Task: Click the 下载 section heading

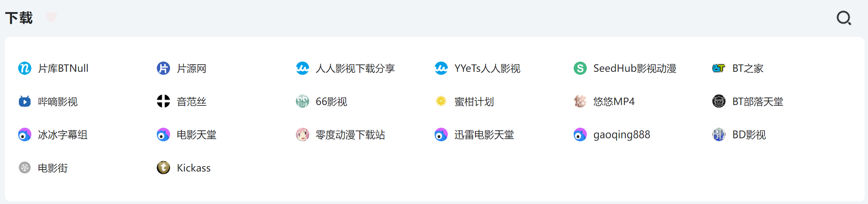Action: pyautogui.click(x=19, y=18)
